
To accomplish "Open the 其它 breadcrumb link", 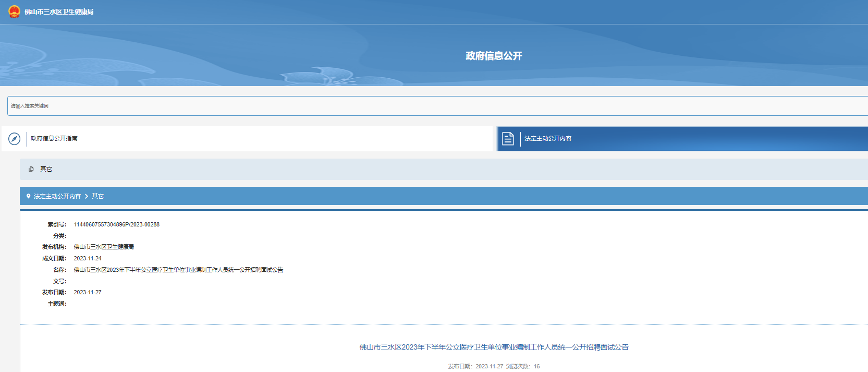I will 98,196.
